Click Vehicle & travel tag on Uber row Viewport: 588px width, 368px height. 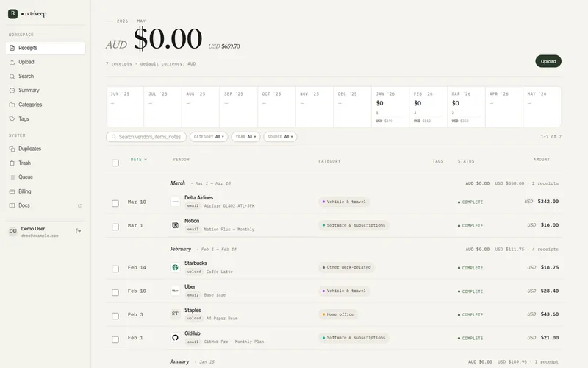[344, 291]
